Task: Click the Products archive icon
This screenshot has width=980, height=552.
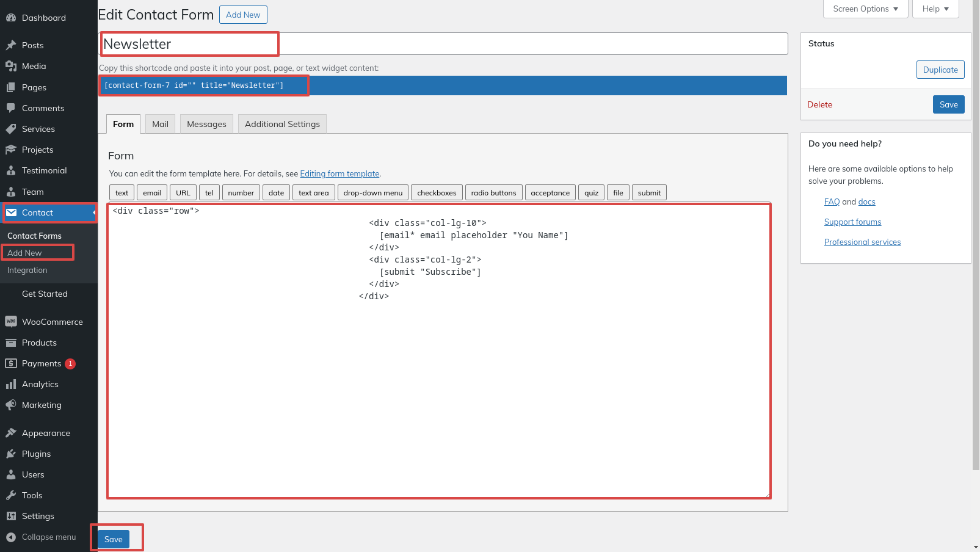Action: tap(11, 343)
